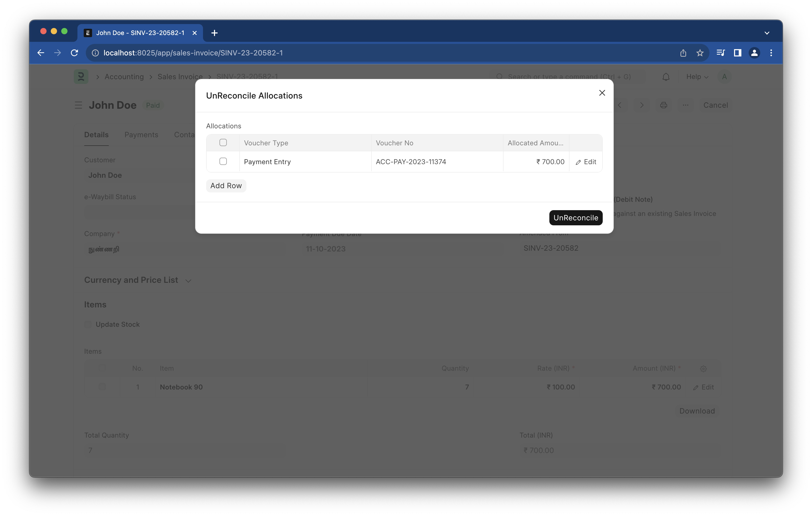Check the Payment Entry row checkbox

(x=223, y=162)
